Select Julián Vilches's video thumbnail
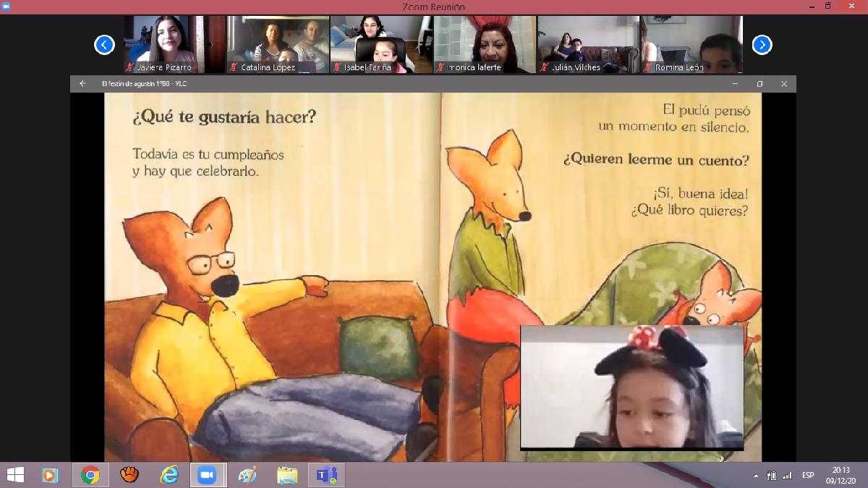 click(x=588, y=44)
